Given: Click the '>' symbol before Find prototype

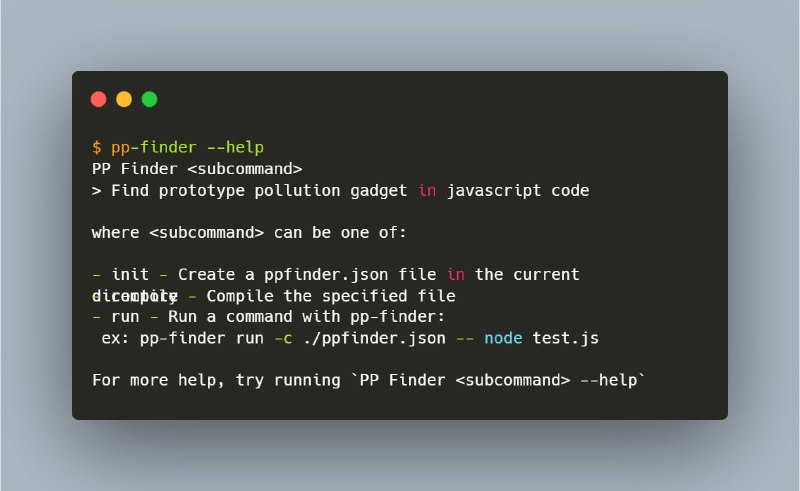Looking at the screenshot, I should click(x=96, y=191).
